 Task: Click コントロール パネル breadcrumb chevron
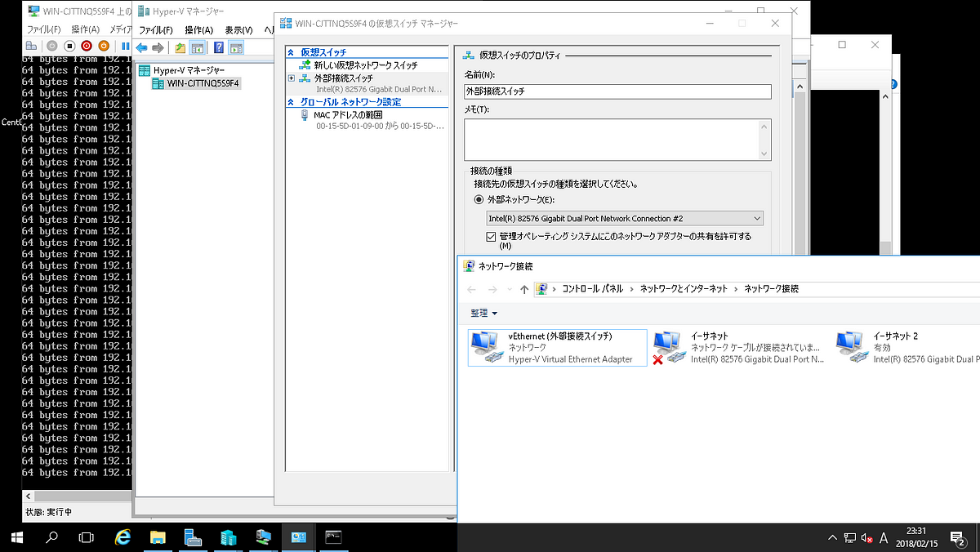pyautogui.click(x=632, y=289)
